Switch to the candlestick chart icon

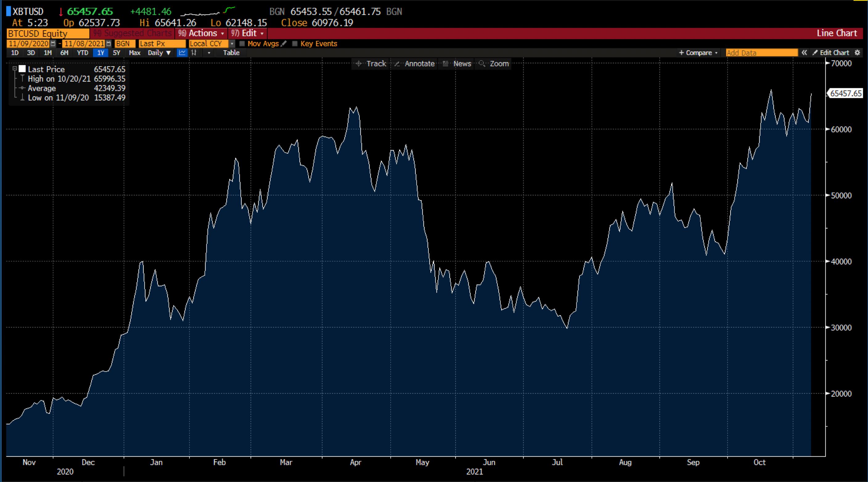[194, 53]
